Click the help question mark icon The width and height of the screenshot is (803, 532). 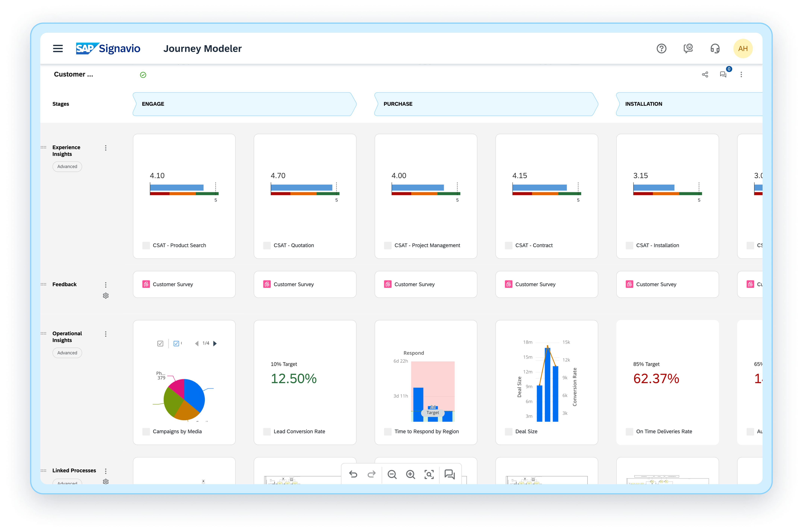[x=661, y=49]
